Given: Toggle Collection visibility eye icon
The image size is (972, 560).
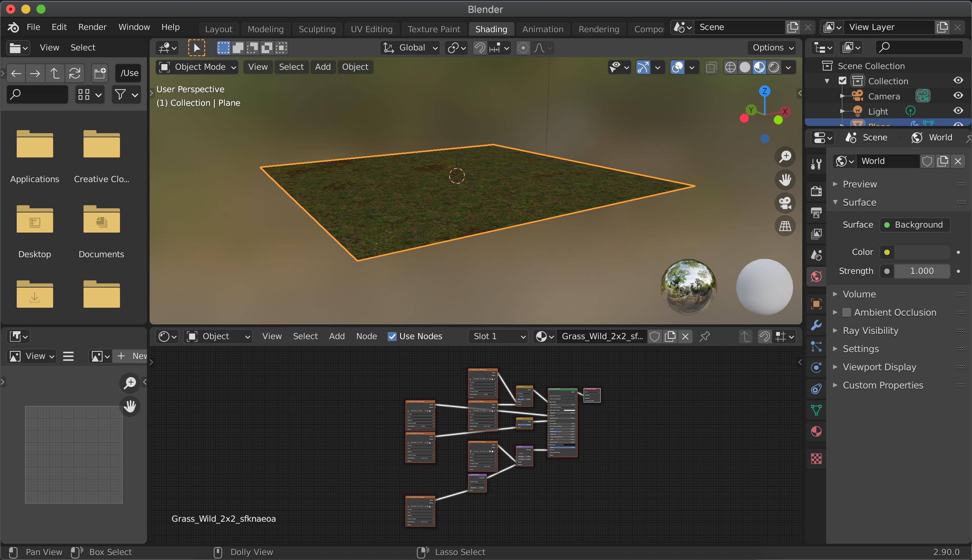Looking at the screenshot, I should tap(958, 80).
